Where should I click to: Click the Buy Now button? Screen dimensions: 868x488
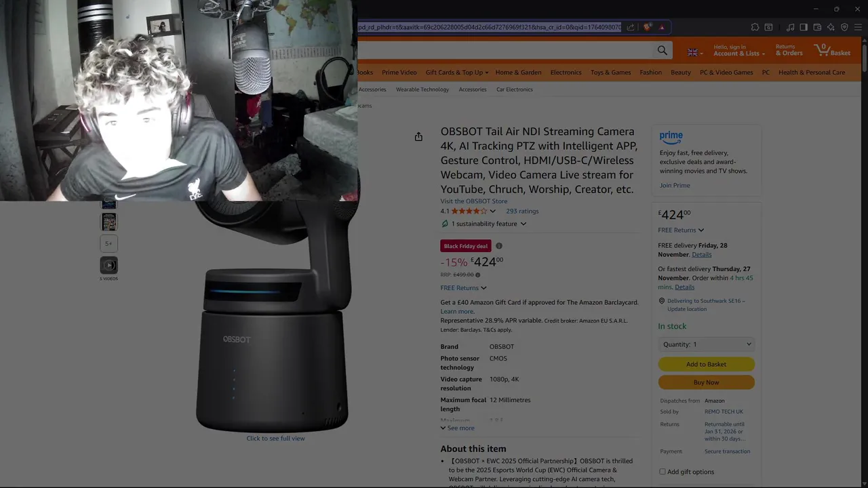click(706, 382)
